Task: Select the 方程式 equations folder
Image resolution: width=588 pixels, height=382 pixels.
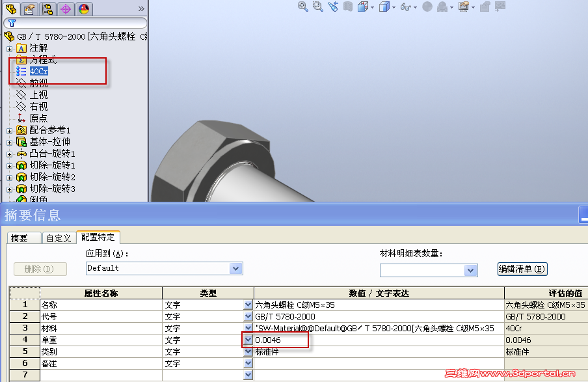Action: pos(43,60)
